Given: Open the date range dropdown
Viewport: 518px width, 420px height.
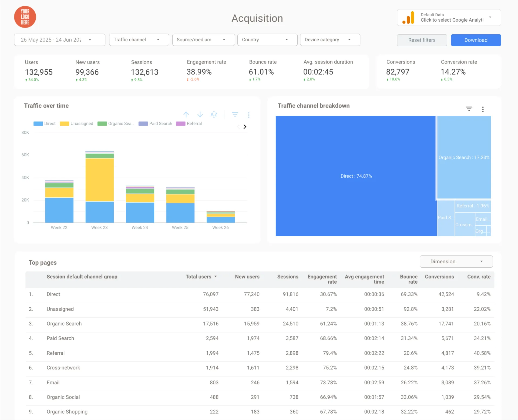Looking at the screenshot, I should tap(60, 40).
